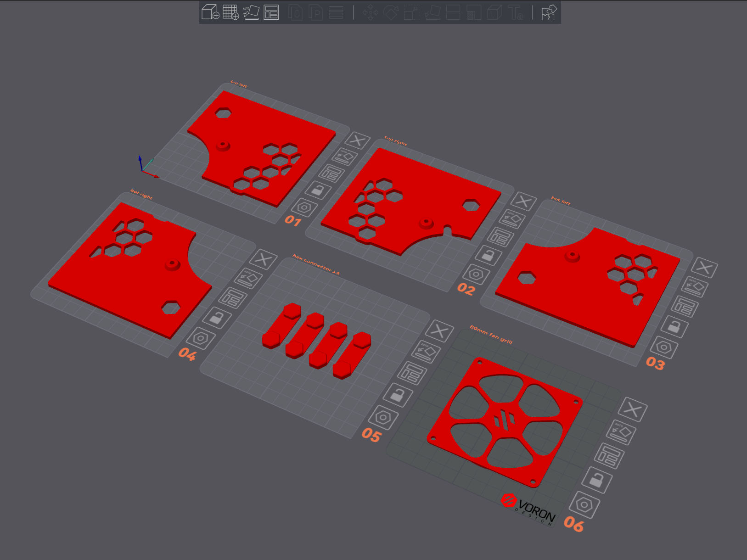The width and height of the screenshot is (747, 560).
Task: Open plate 01 settings hexagon icon
Action: pyautogui.click(x=304, y=207)
